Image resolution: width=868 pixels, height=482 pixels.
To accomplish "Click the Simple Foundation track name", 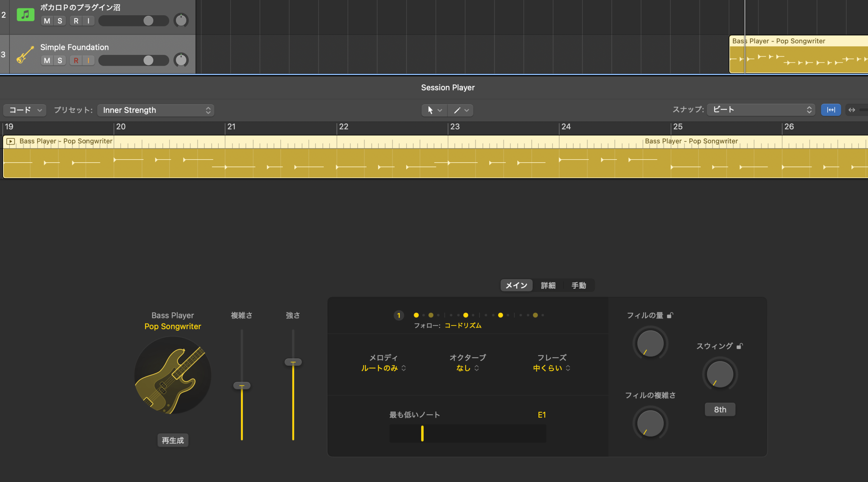I will [75, 47].
